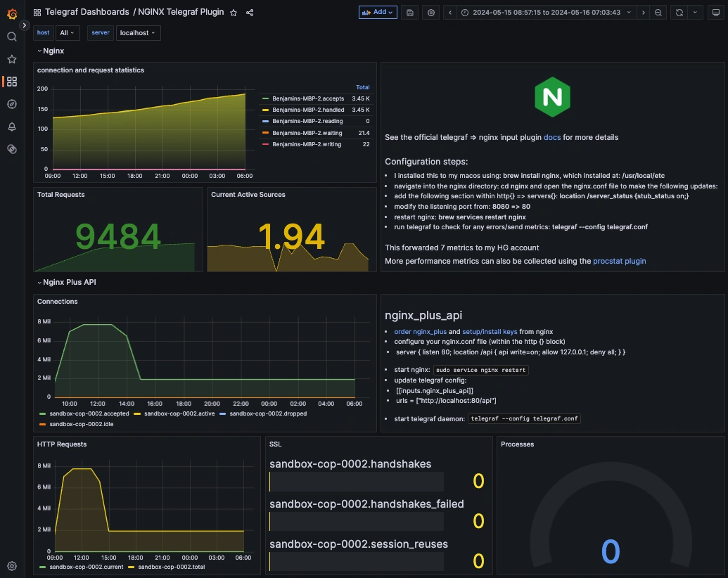Image resolution: width=728 pixels, height=578 pixels.
Task: Toggle Benjamins-MBP-2.reading series in legend
Action: point(307,121)
